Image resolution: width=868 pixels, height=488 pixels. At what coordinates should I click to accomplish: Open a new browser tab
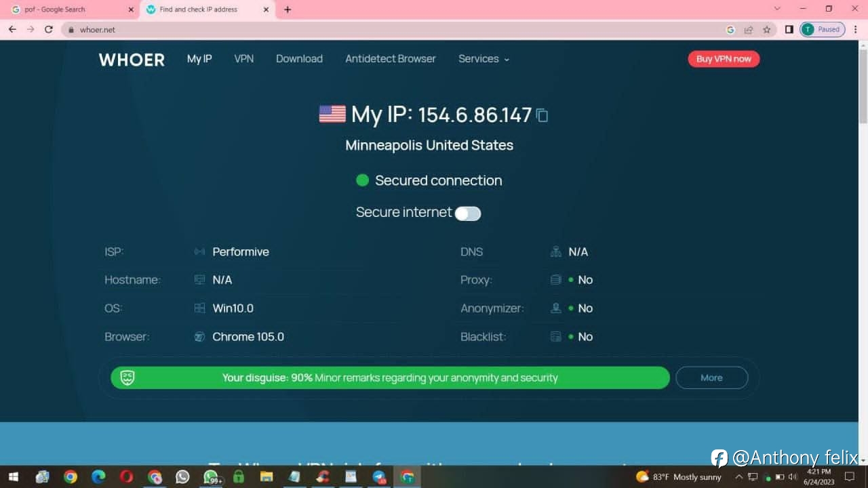tap(288, 9)
